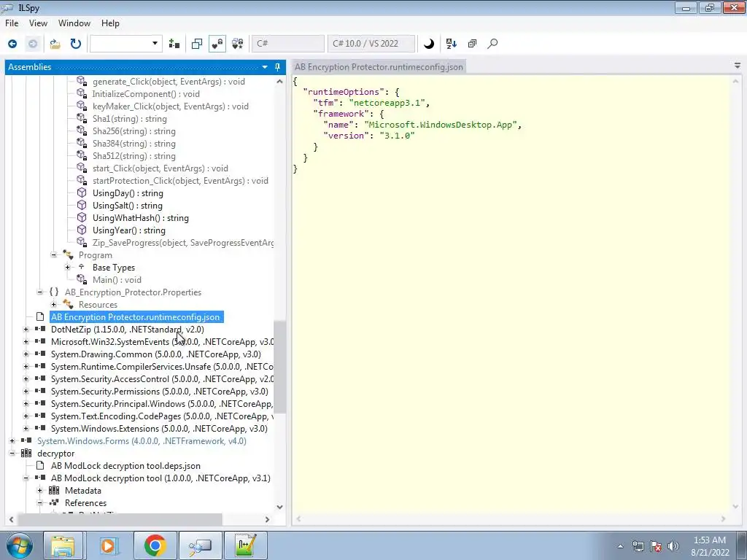The image size is (747, 560).
Task: Open the C# language dropdown
Action: pyautogui.click(x=287, y=44)
